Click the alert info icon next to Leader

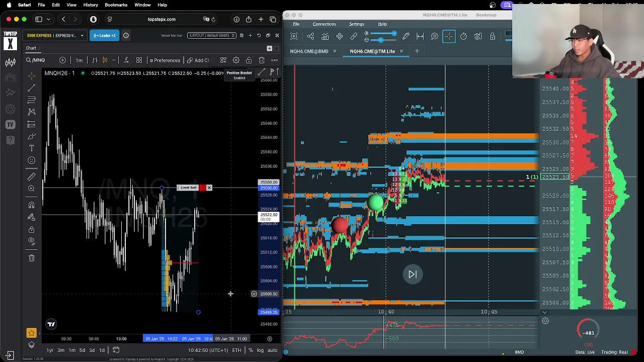(126, 36)
